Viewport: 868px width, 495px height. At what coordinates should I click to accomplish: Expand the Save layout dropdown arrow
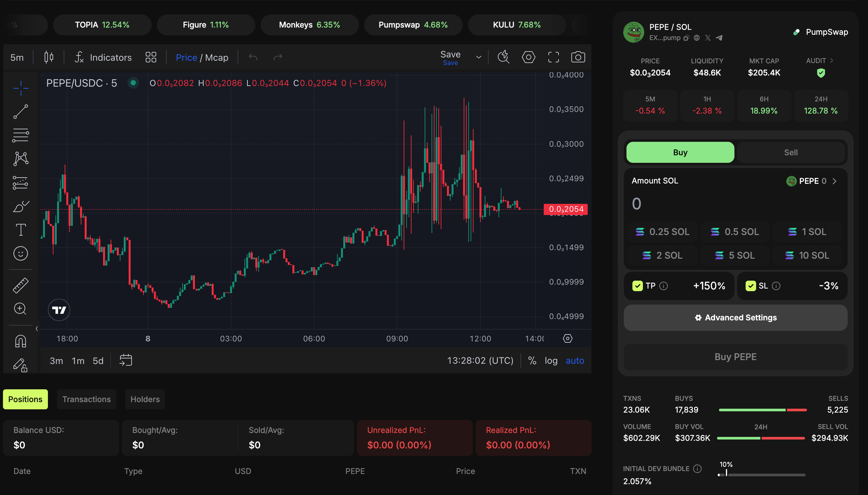[478, 57]
